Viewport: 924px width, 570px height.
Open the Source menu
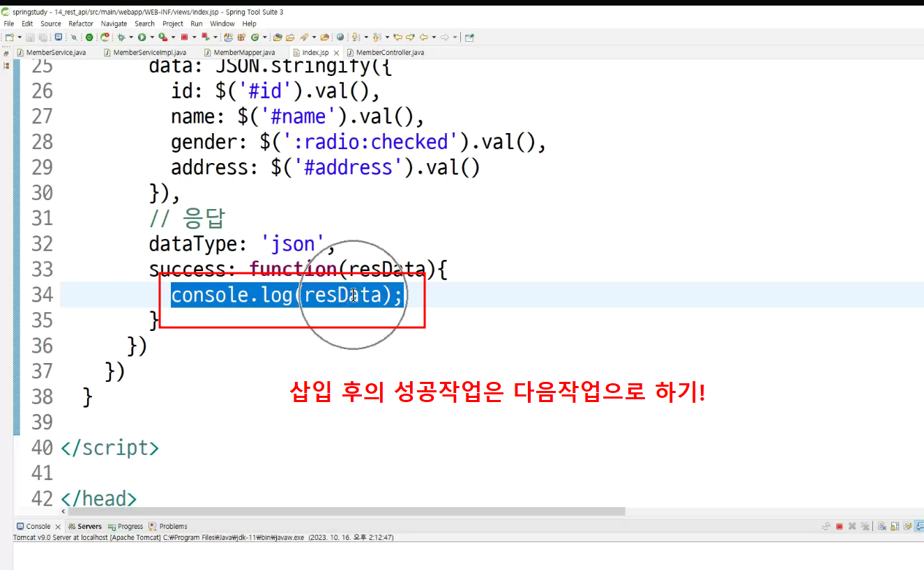(x=51, y=24)
